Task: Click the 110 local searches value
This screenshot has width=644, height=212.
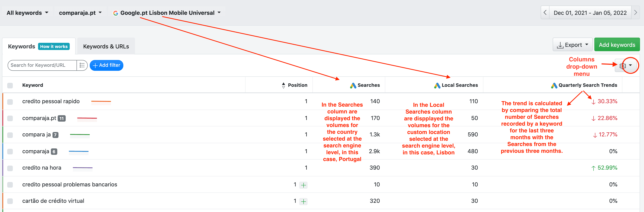Action: (474, 101)
